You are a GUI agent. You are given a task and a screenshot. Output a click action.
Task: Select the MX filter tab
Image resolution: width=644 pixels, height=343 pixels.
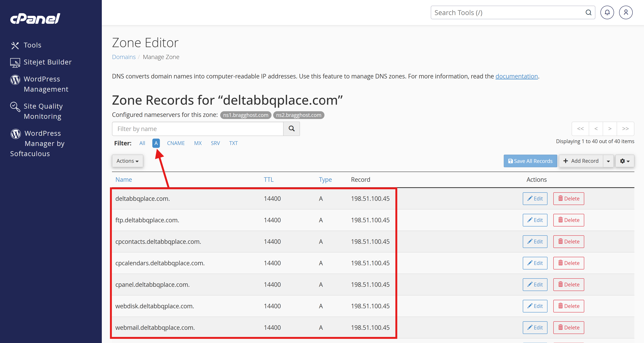(198, 143)
